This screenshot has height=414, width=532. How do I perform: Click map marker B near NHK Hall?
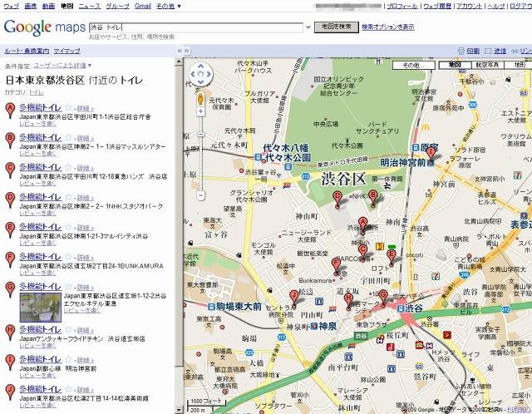(x=373, y=198)
